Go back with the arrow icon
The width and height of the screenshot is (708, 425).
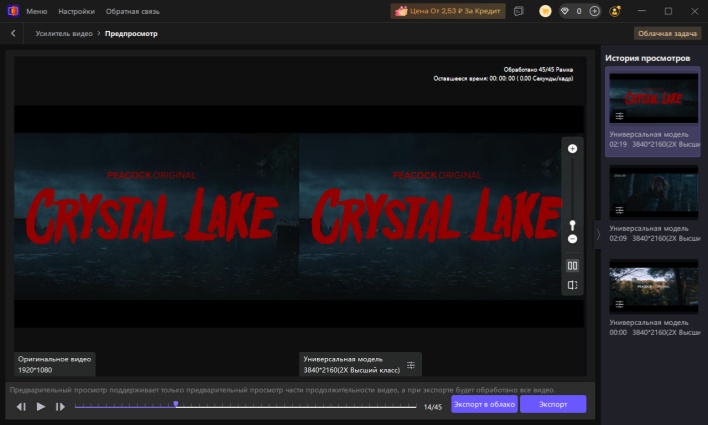13,33
